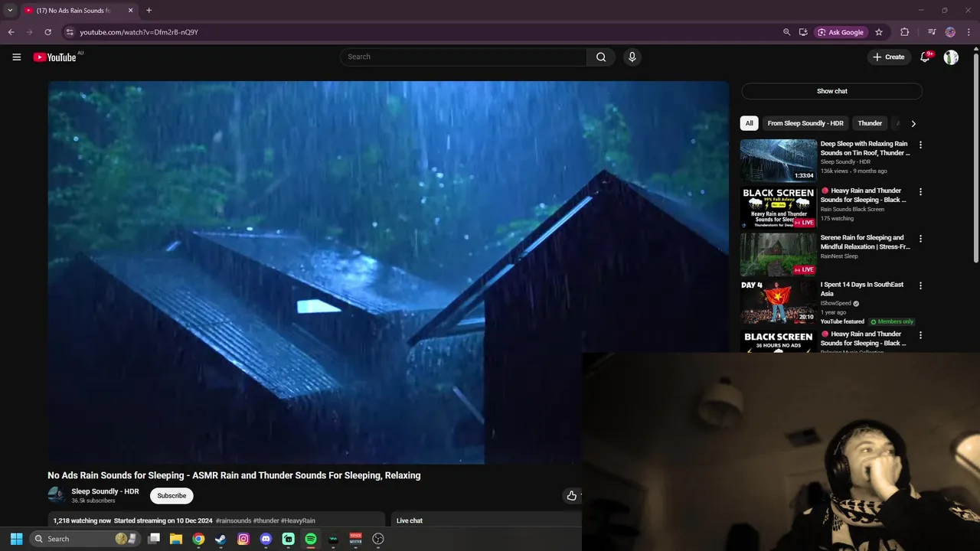Click the Create button
This screenshot has width=980, height=551.
pos(888,57)
